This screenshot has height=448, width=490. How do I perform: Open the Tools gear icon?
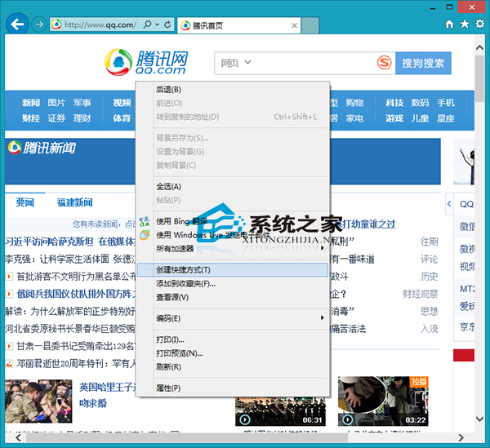click(479, 24)
